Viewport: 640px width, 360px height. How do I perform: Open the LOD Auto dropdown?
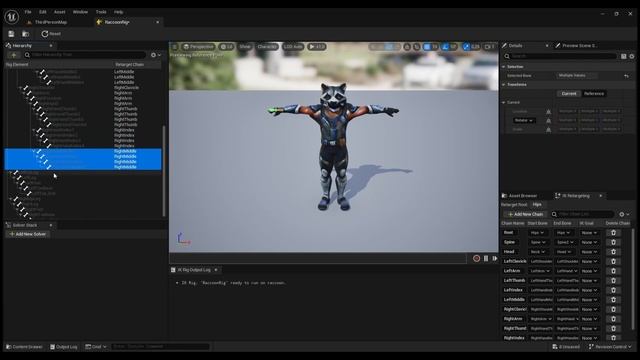(x=293, y=47)
